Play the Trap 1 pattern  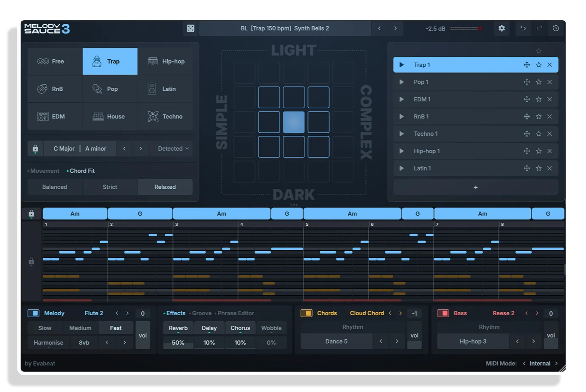click(x=401, y=65)
